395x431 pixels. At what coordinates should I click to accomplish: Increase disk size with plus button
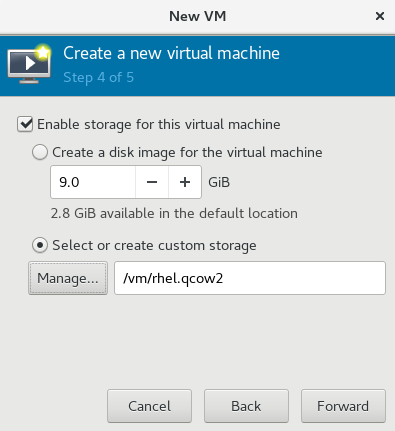(185, 182)
